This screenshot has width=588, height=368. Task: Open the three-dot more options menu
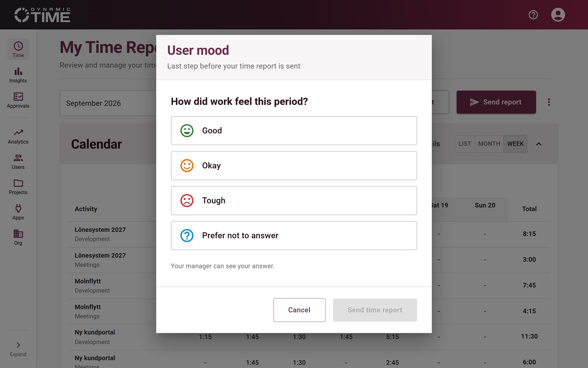click(x=549, y=102)
